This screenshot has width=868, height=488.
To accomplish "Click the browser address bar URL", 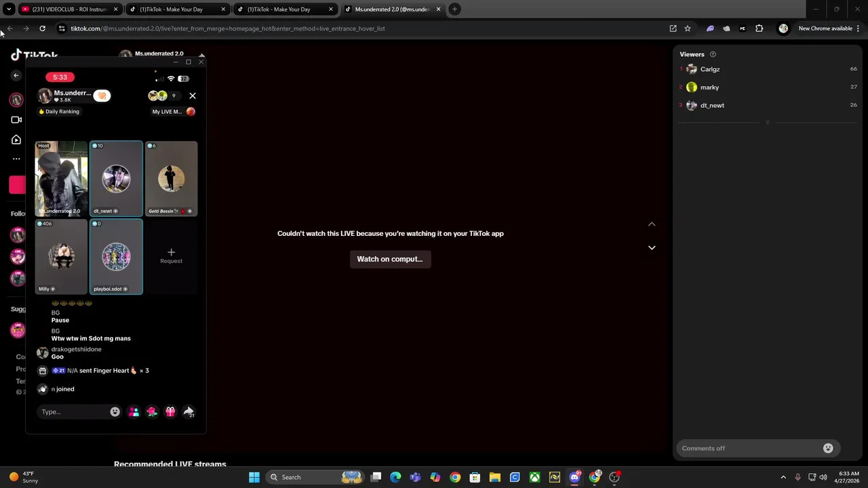I will point(228,28).
